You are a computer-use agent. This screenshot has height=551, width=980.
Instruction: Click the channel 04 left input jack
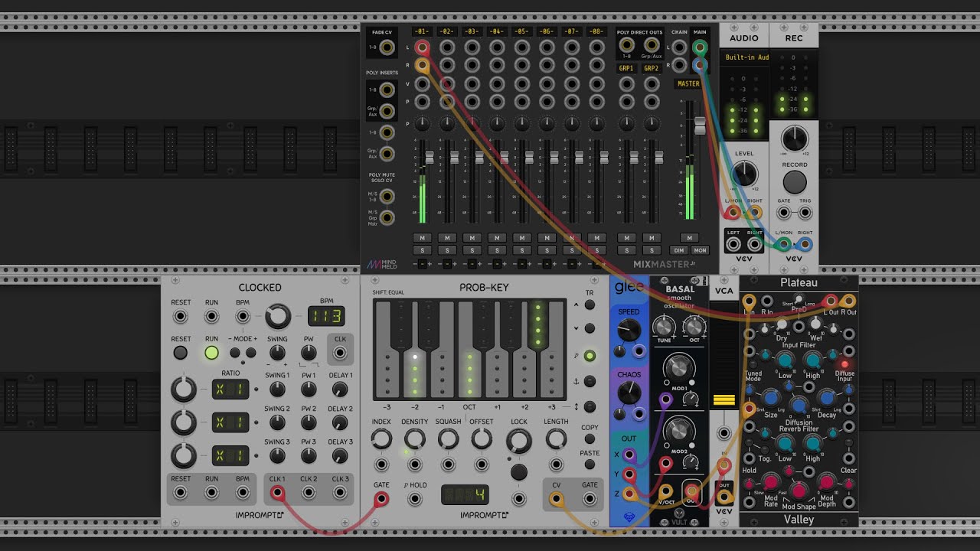497,47
